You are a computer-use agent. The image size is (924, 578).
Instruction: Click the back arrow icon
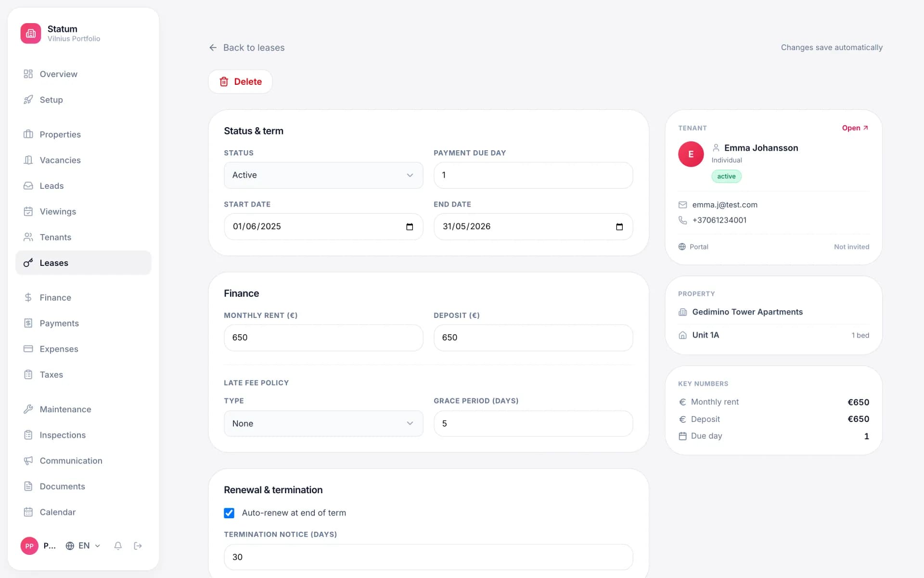(213, 48)
